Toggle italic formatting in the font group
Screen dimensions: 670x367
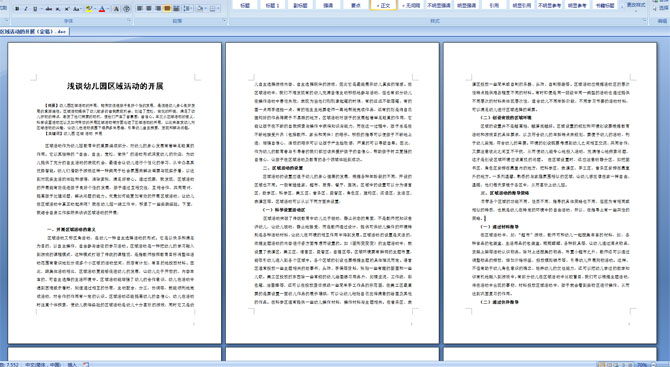[26, 9]
